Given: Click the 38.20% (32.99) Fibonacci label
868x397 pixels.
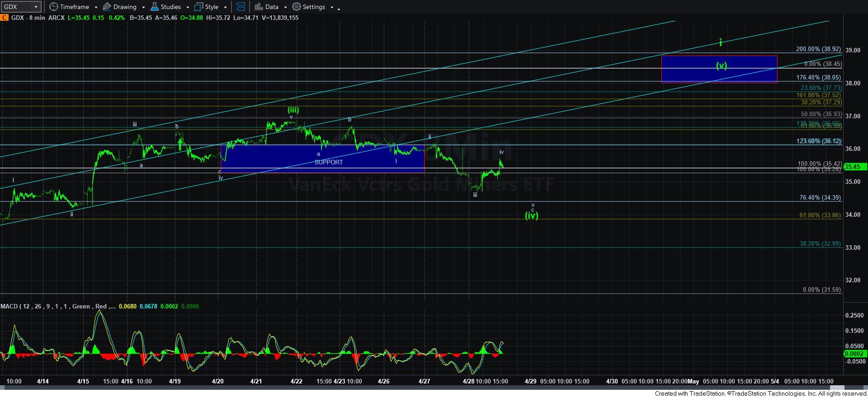Looking at the screenshot, I should point(820,244).
